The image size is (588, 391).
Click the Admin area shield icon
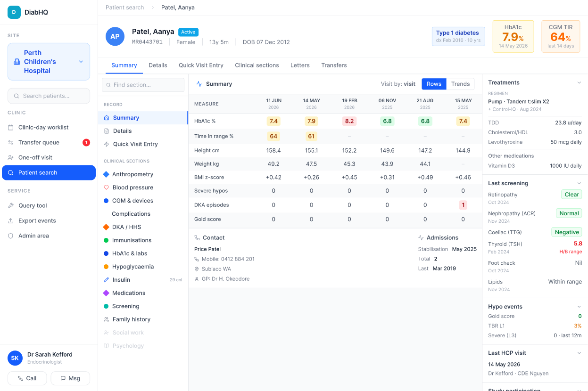click(x=11, y=236)
